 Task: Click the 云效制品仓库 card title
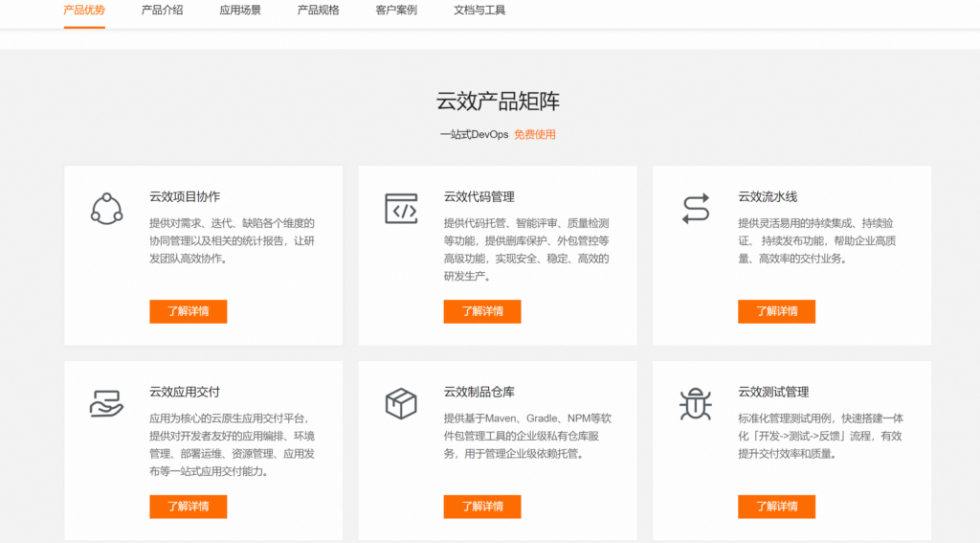(x=479, y=392)
